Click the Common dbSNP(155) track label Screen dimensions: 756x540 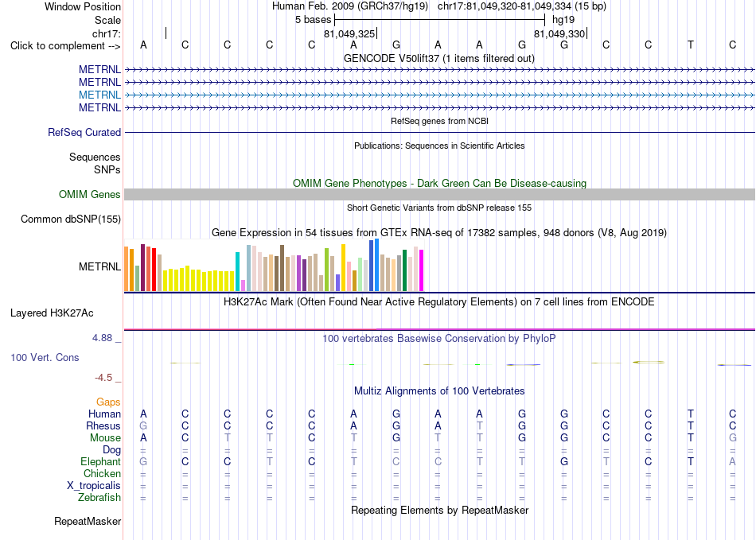[x=70, y=219]
